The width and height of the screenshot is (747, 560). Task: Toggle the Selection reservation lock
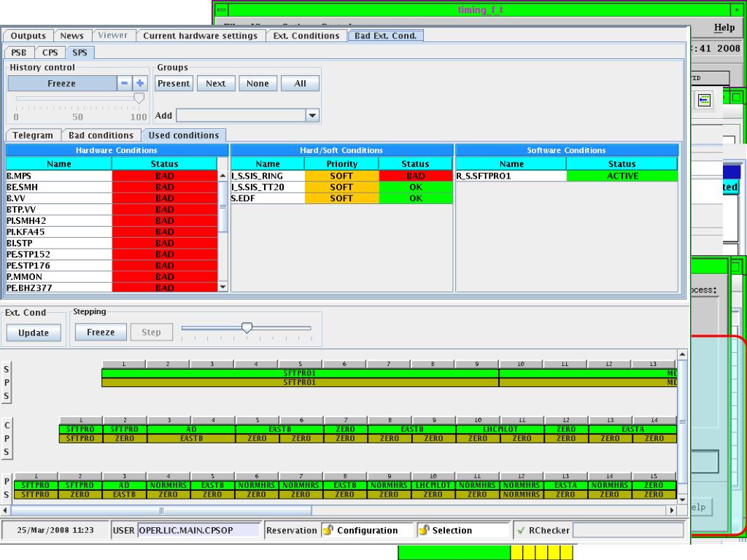coord(424,530)
